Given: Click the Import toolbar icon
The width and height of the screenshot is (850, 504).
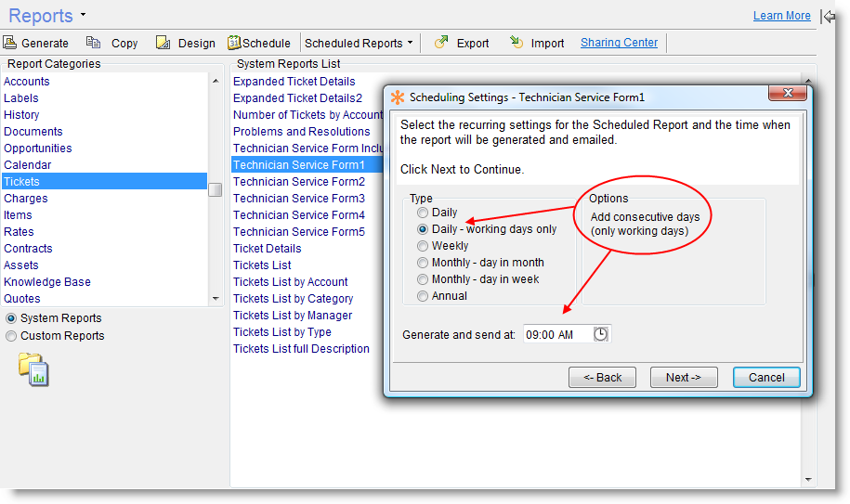Looking at the screenshot, I should click(516, 43).
